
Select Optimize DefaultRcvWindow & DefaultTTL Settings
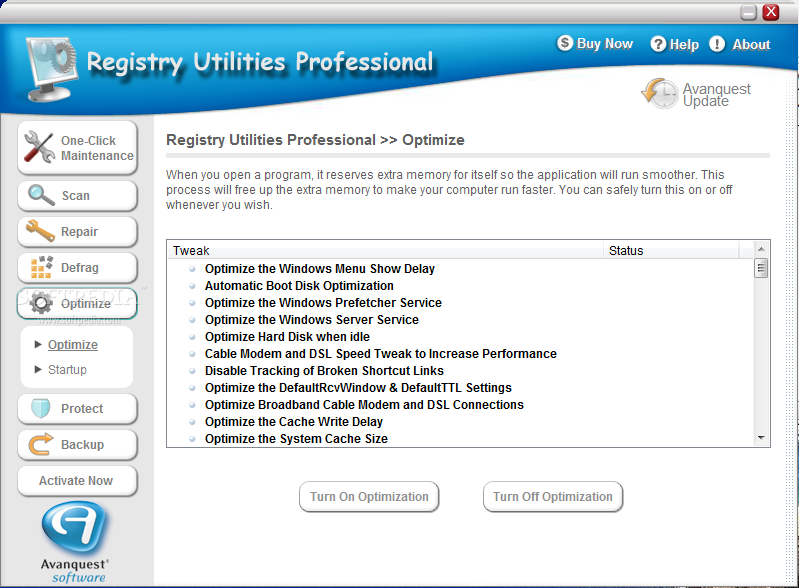pos(358,388)
